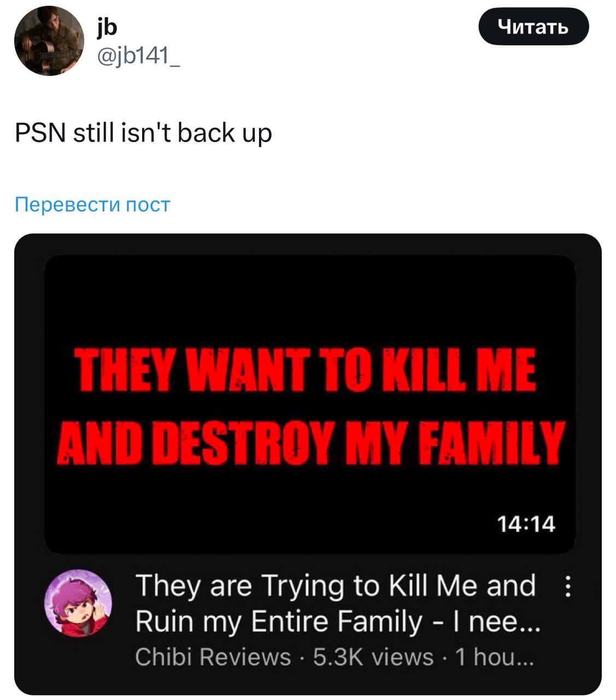Open the @jb141_ handle link
Image resolution: width=616 pixels, height=700 pixels.
[x=138, y=55]
